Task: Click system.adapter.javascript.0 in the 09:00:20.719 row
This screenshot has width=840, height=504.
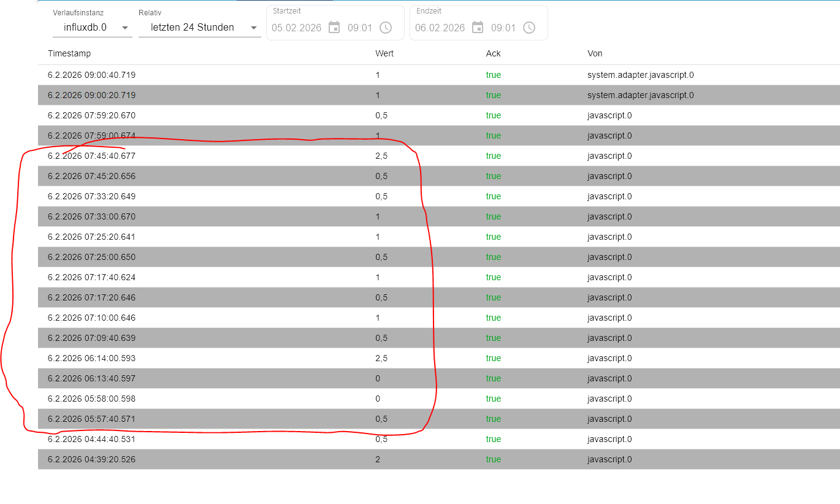Action: [641, 95]
